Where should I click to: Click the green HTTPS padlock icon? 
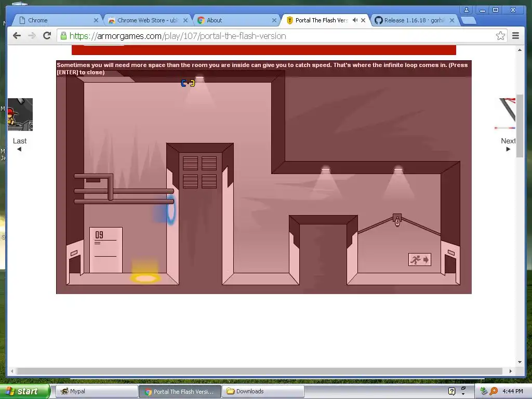pyautogui.click(x=63, y=36)
